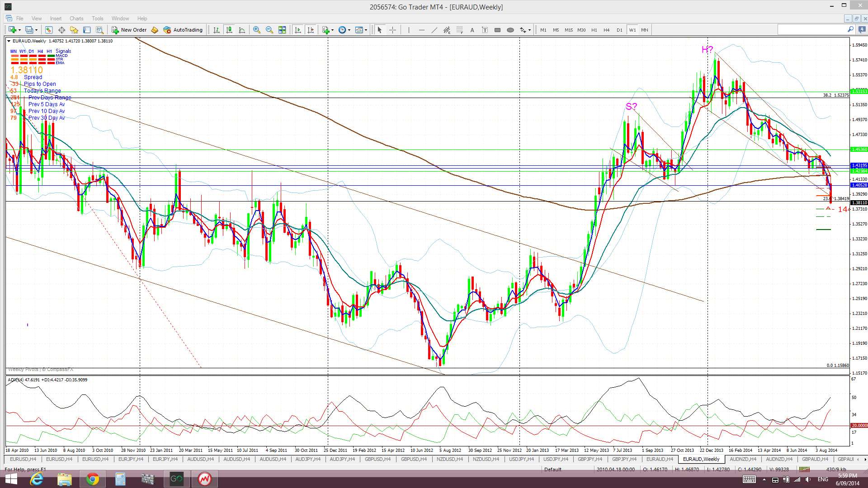Click the Zoom Out magnifier icon
Image resolution: width=868 pixels, height=488 pixels.
click(269, 30)
